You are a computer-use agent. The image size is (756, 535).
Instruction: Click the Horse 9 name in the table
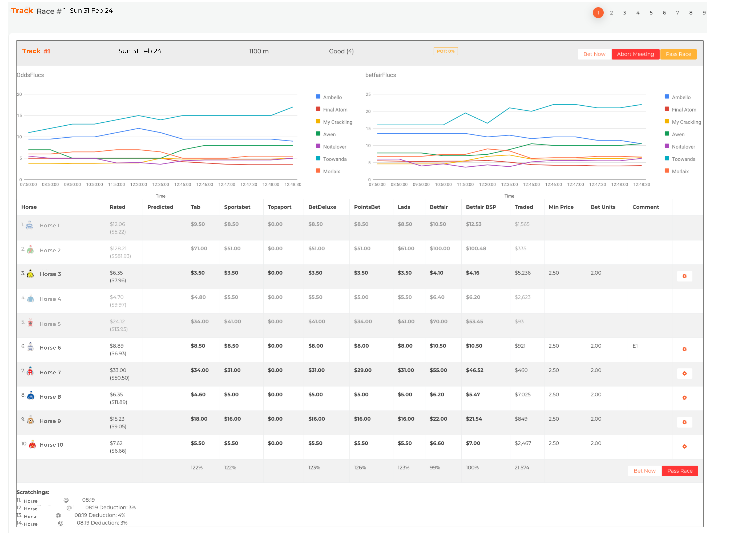50,421
